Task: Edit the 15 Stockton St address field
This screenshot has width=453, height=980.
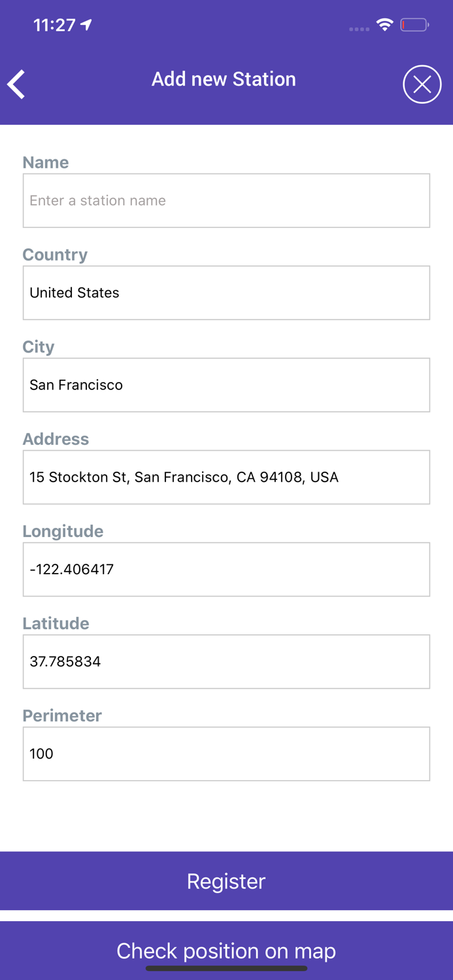Action: pos(226,477)
